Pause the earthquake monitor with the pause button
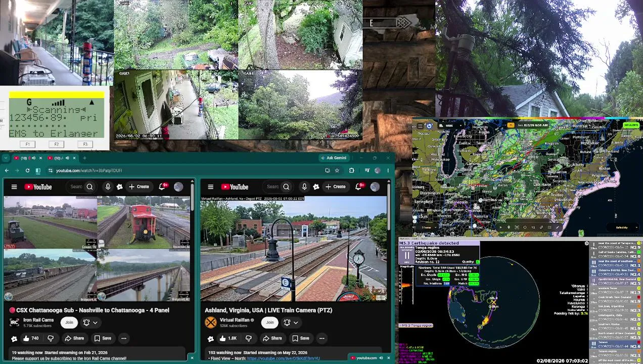This screenshot has height=364, width=643. coord(406,255)
